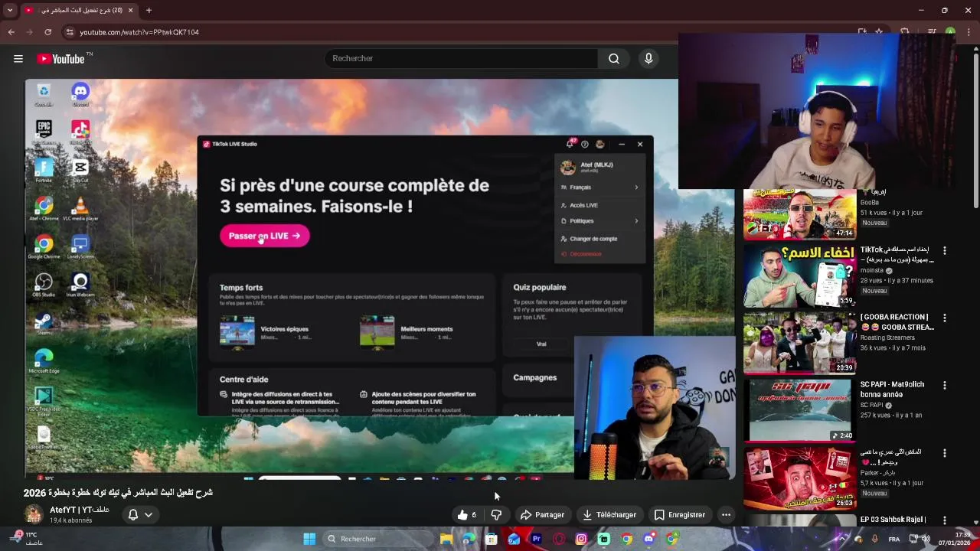Play the Roasting Streamers 20:39 thumbnail
The height and width of the screenshot is (551, 980).
(x=799, y=343)
